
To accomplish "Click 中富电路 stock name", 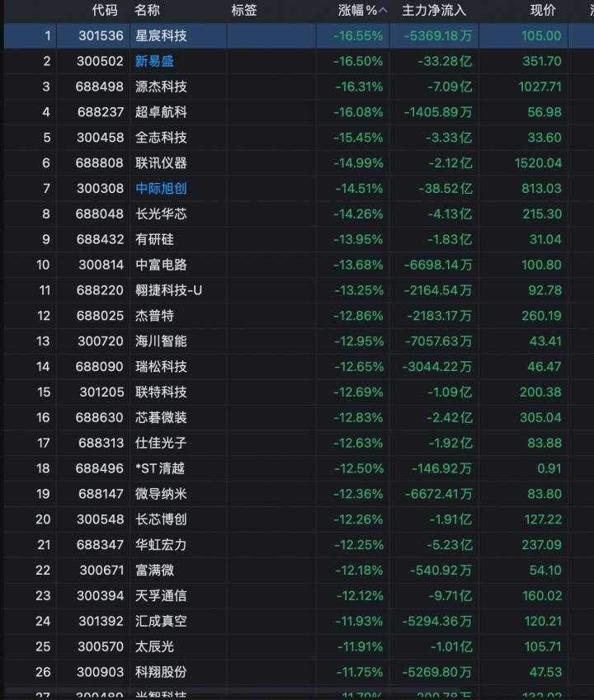I will coord(161,265).
